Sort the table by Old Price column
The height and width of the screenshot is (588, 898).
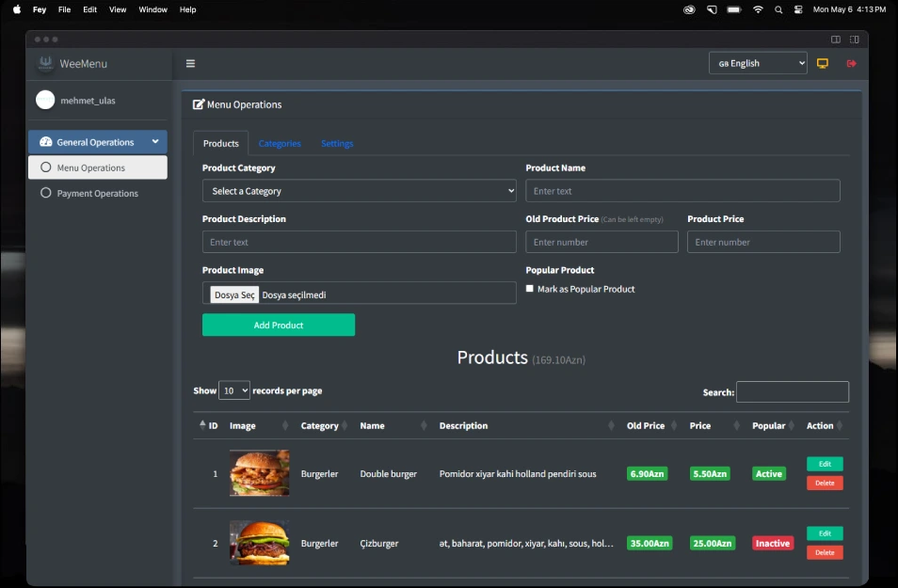[x=651, y=425]
